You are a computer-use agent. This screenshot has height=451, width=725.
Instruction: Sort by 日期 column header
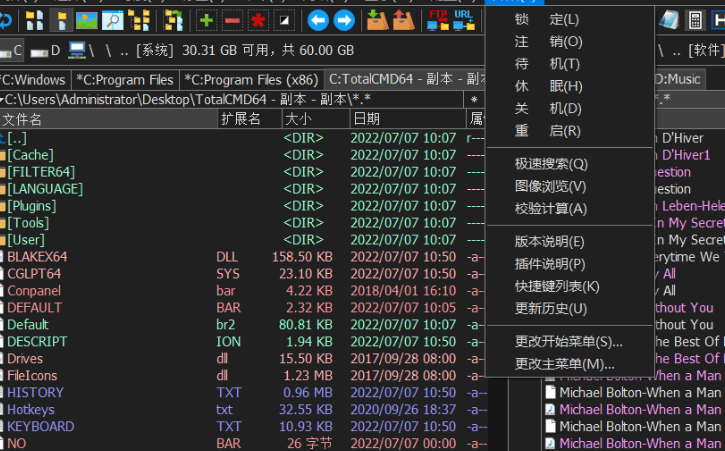(408, 119)
